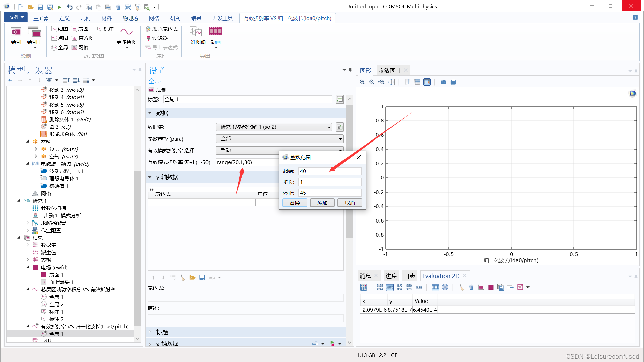Screen dimensions: 644x362
Task: Click the zoom out icon in graphics toolbar
Action: (x=372, y=82)
